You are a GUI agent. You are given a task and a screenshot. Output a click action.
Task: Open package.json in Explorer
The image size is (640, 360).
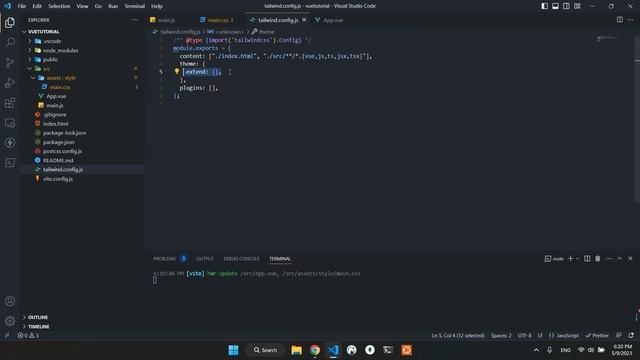coord(59,142)
